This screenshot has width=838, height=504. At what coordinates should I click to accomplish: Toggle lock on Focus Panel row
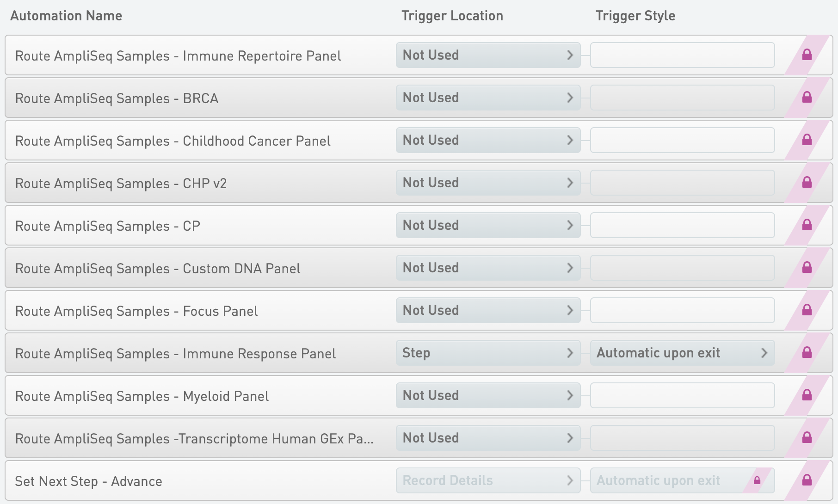tap(807, 310)
